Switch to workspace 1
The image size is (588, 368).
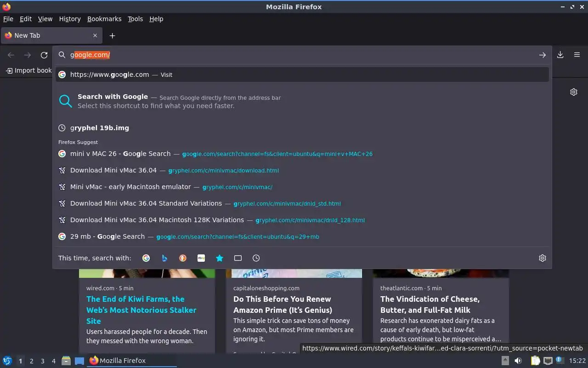pos(20,361)
